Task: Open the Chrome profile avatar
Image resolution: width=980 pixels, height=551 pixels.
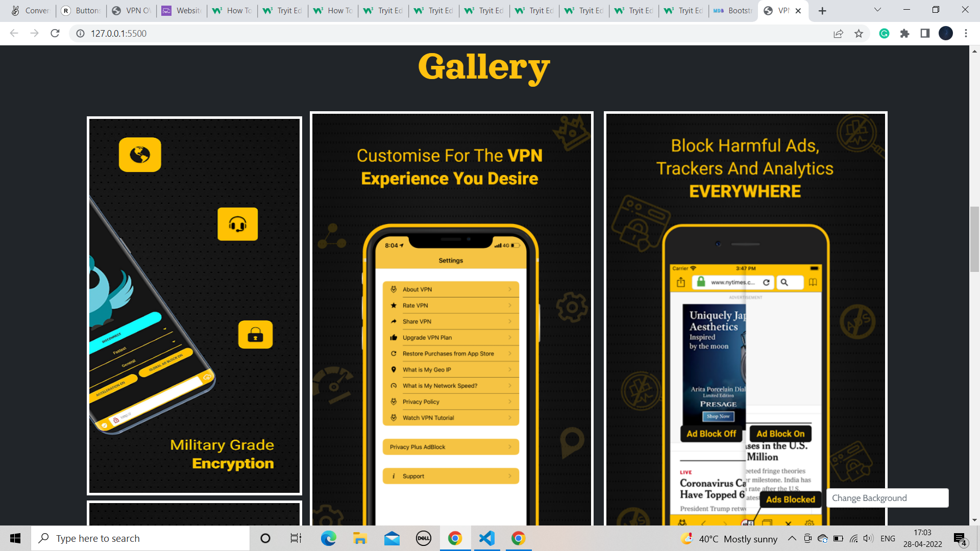Action: pos(945,34)
